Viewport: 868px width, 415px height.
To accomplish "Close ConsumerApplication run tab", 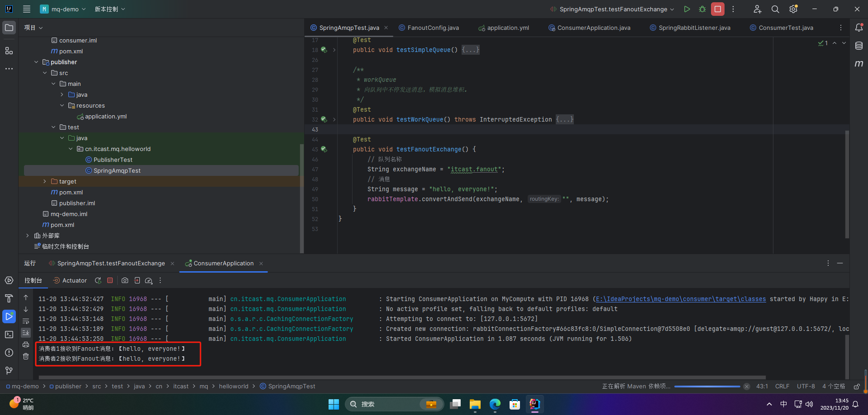I will click(x=261, y=264).
